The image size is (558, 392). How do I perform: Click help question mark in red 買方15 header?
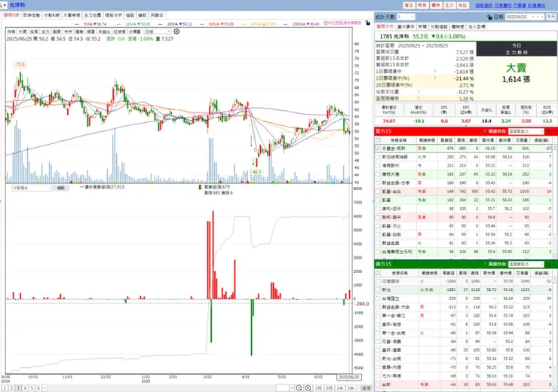485,132
